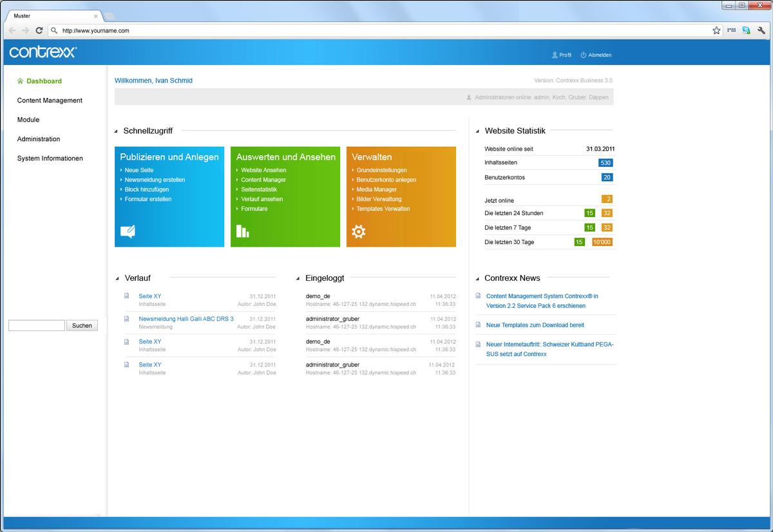
Task: Click the Benutzerkontos count badge 20
Action: [x=607, y=178]
